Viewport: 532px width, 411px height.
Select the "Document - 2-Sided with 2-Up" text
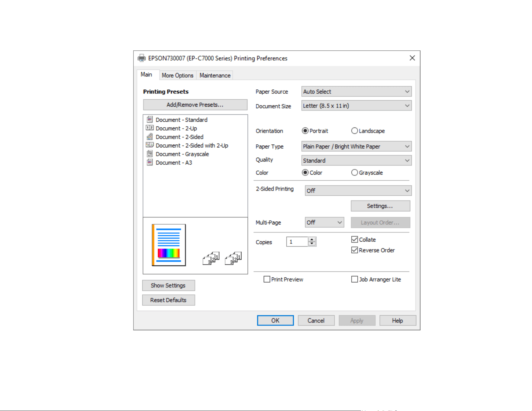[x=192, y=146]
